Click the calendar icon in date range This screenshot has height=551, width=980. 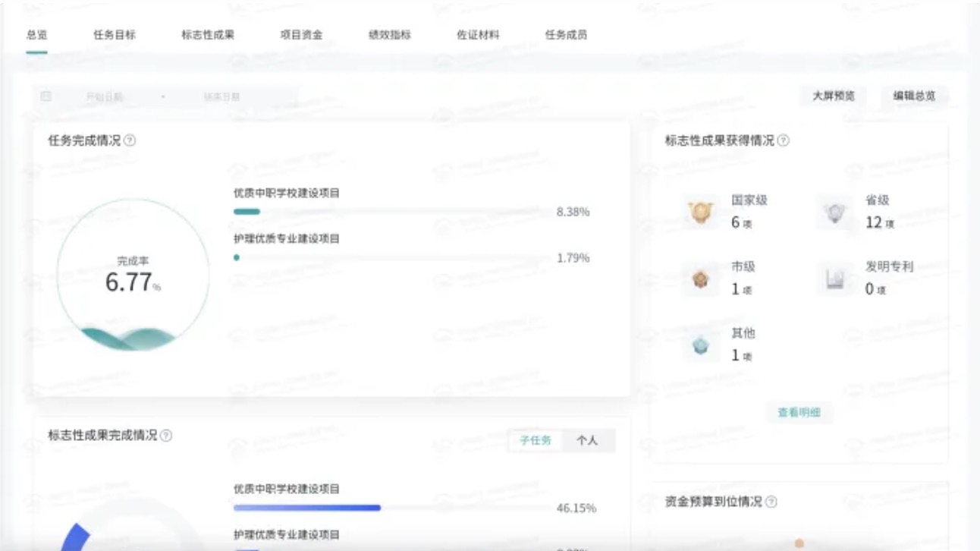46,96
